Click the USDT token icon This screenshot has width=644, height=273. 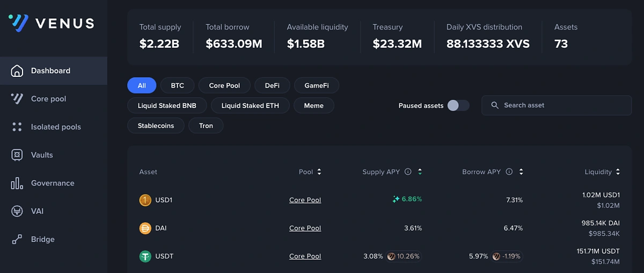(145, 256)
